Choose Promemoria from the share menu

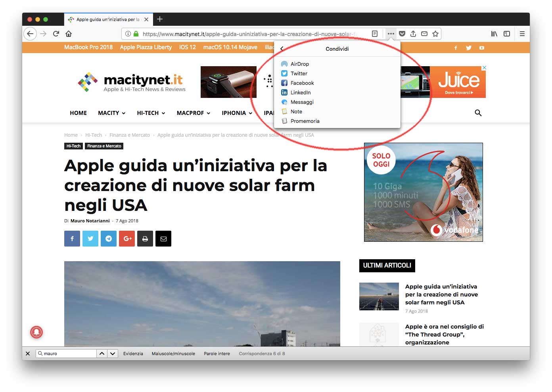305,121
